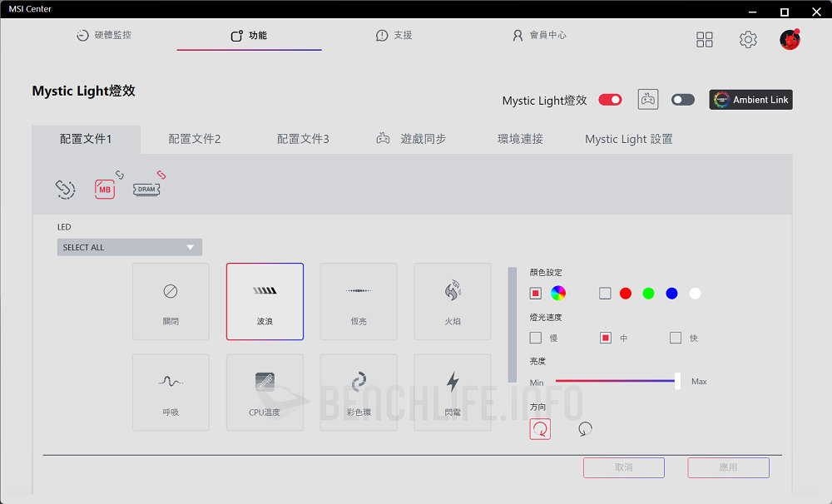Choose clockwise direction icon
This screenshot has width=832, height=504.
pos(540,429)
